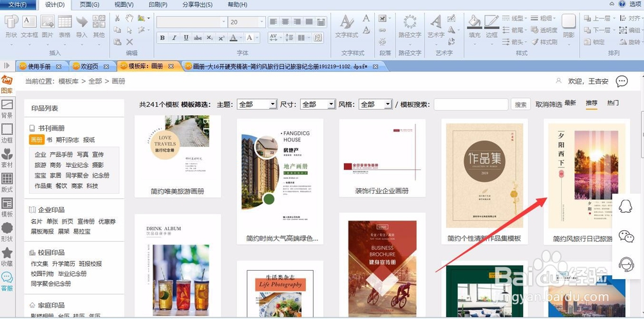Click the paste clipboard icon
The height and width of the screenshot is (319, 644).
click(117, 41)
